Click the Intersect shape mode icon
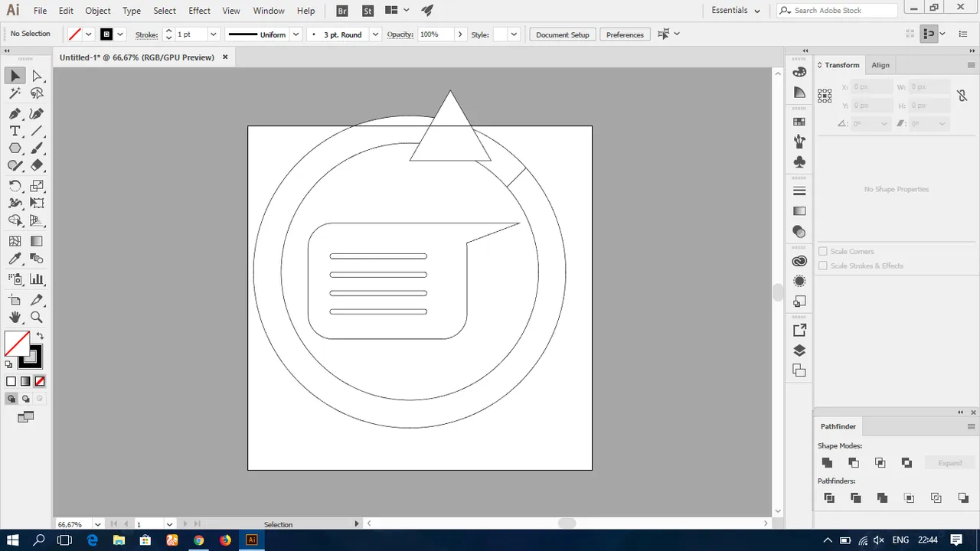 click(x=880, y=462)
